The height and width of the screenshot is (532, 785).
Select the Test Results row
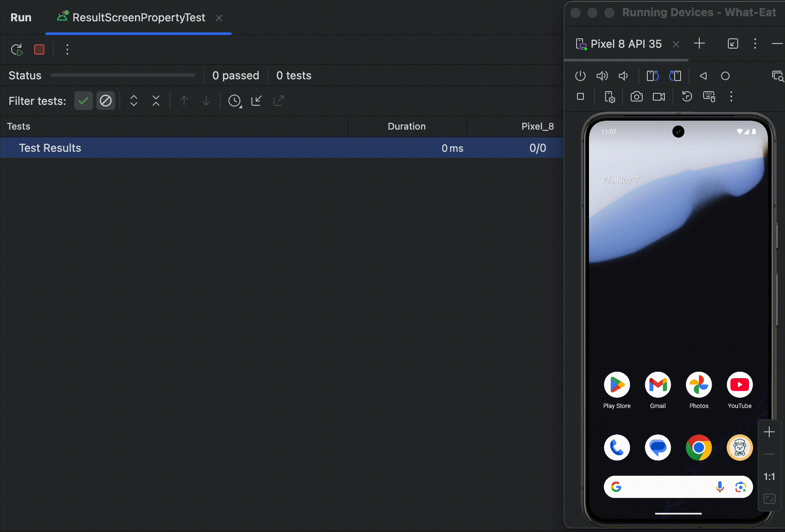pos(50,148)
